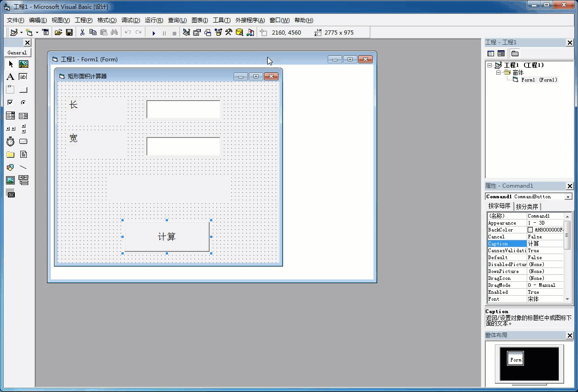Click the text box beside label 宽

pyautogui.click(x=183, y=146)
